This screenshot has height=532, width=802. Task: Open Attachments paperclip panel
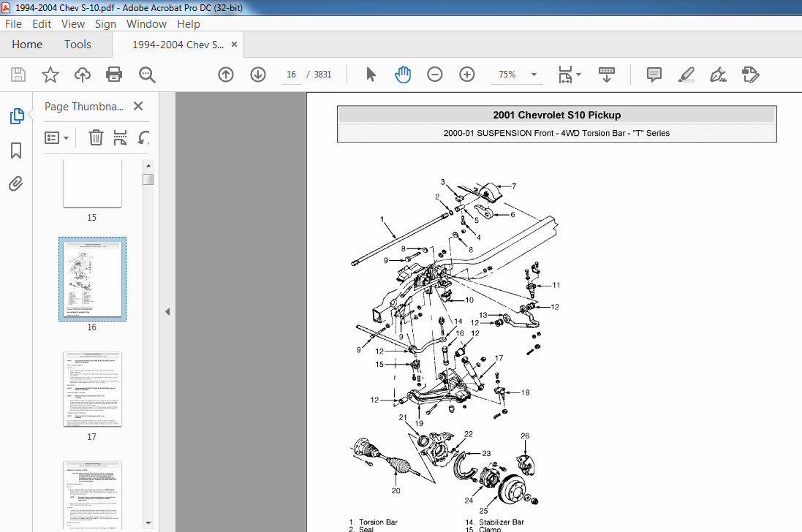16,183
